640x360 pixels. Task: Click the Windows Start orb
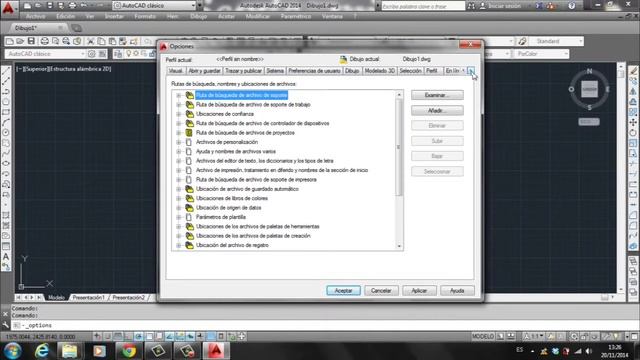[13, 351]
